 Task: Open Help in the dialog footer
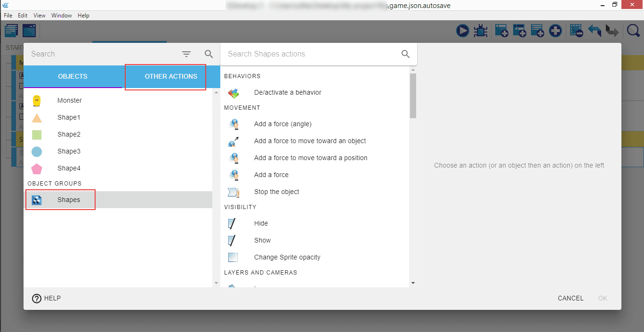point(46,298)
